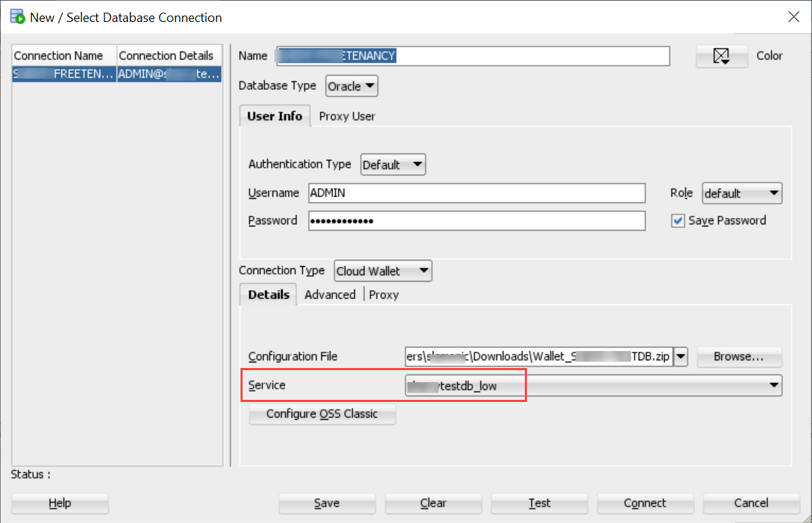The image size is (812, 523).
Task: Click the Help button
Action: (59, 503)
